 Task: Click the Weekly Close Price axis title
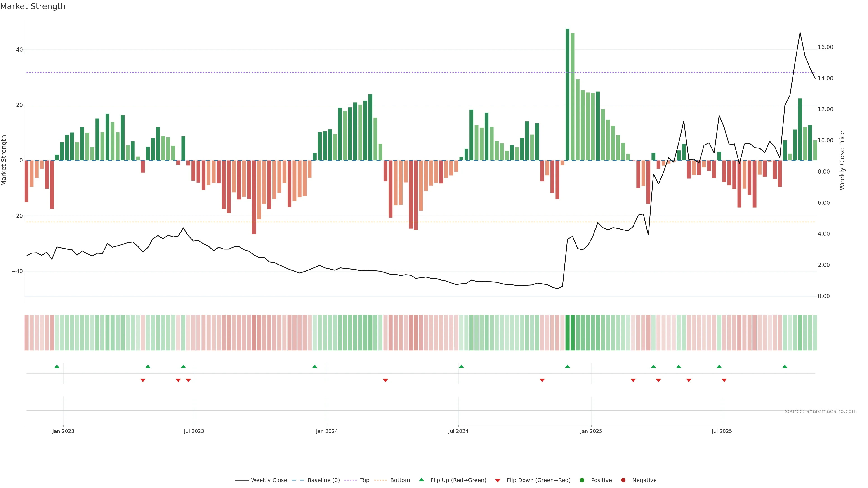point(842,160)
